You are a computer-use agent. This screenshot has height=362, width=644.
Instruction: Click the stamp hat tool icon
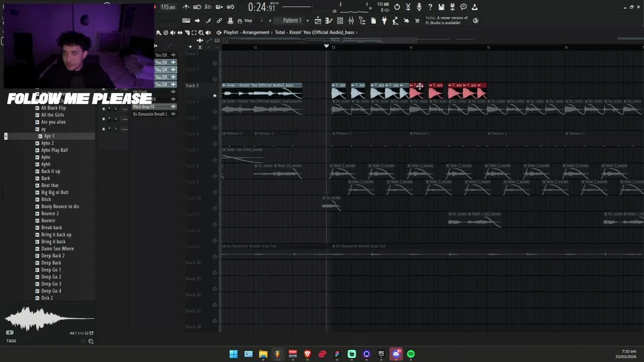pos(230,21)
